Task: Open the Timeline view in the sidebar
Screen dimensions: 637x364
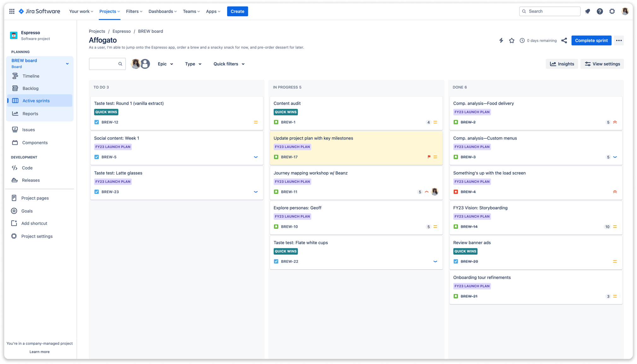Action: (31, 76)
